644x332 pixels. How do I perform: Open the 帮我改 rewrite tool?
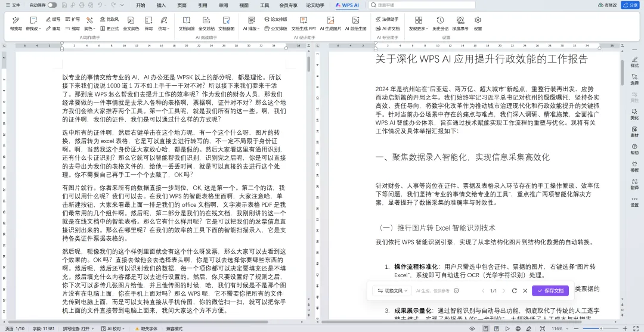pos(33,23)
